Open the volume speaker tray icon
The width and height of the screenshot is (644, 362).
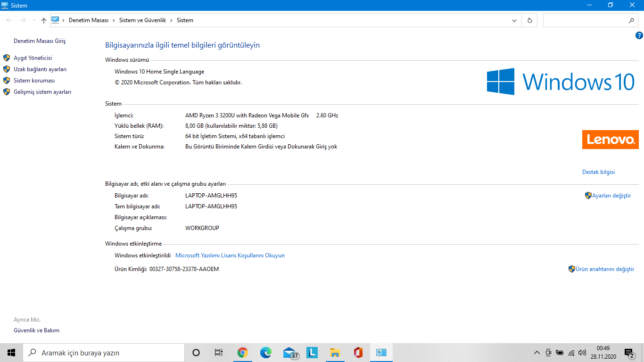click(x=582, y=353)
